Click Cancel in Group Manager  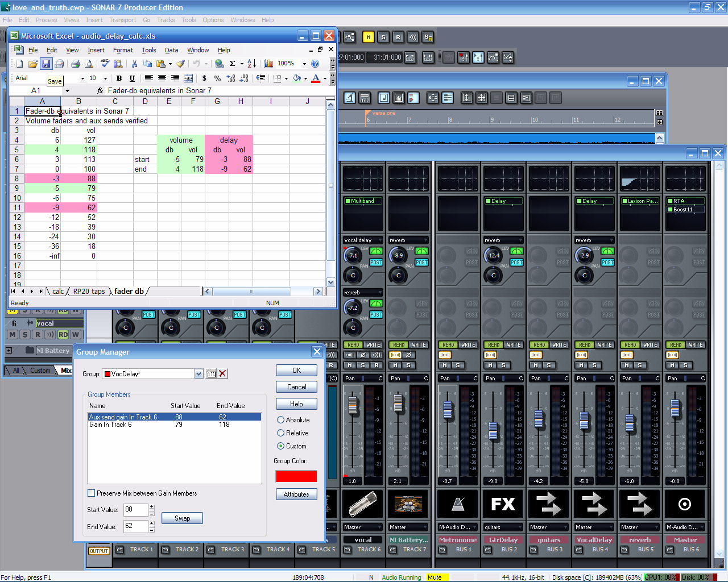pos(296,387)
